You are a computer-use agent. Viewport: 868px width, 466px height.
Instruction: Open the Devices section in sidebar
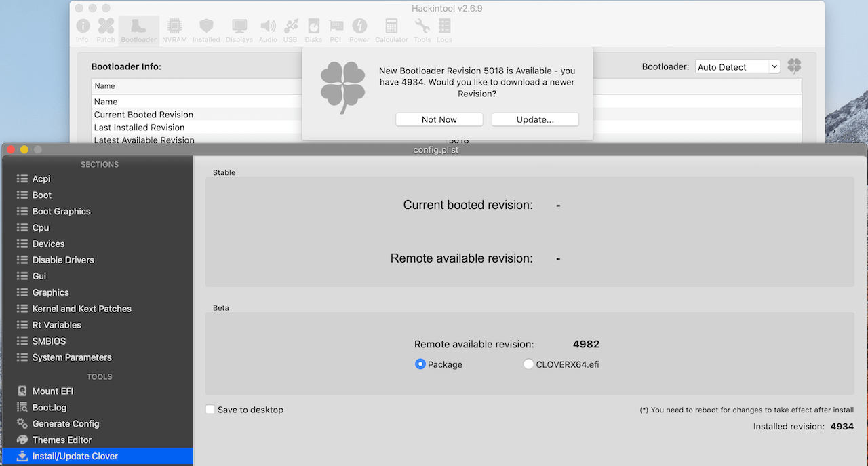pos(98,244)
